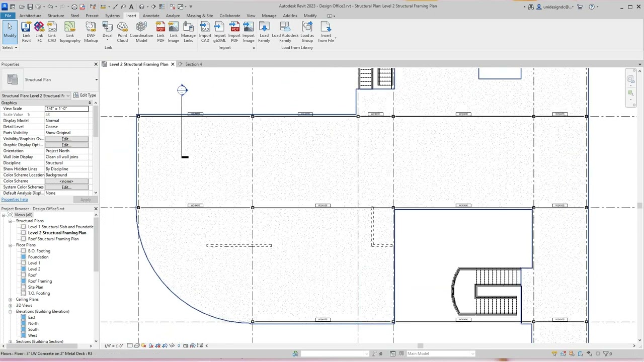
Task: Click the Import Image tool
Action: tap(249, 32)
